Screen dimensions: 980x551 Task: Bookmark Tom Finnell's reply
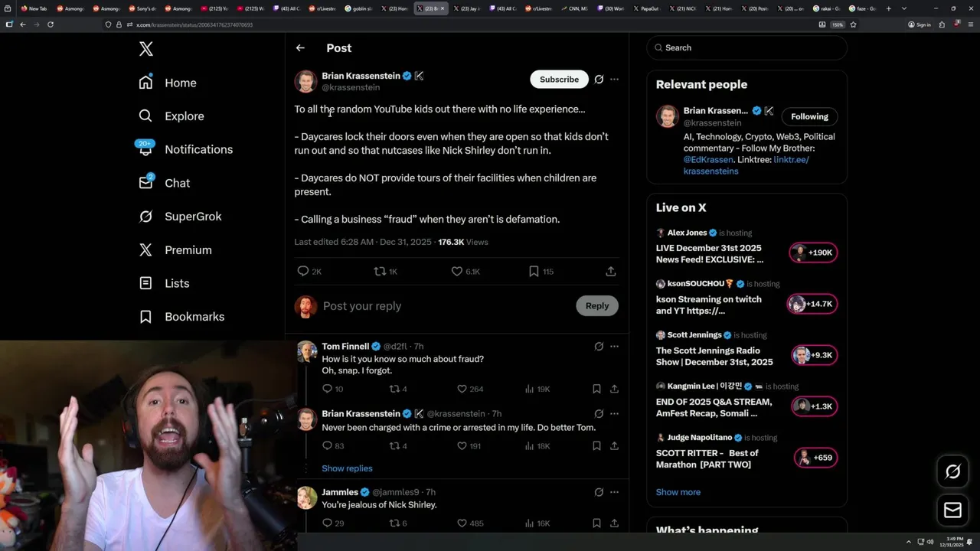pyautogui.click(x=596, y=389)
